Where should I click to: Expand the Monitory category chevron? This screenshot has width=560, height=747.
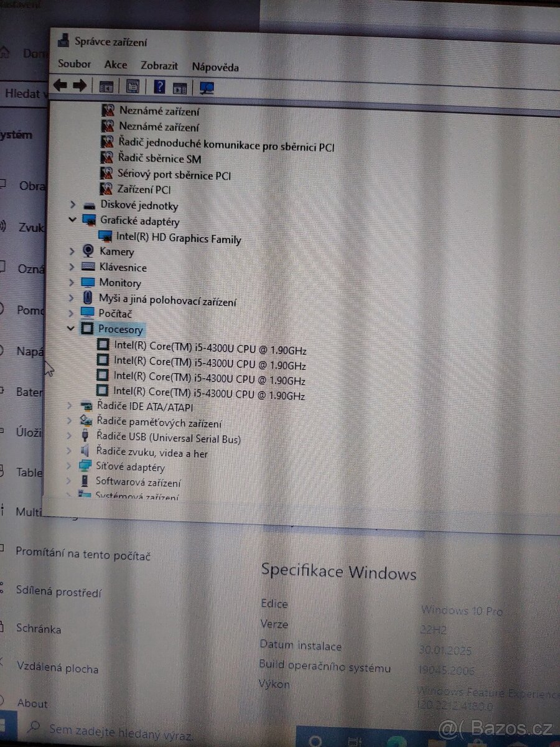pyautogui.click(x=72, y=283)
